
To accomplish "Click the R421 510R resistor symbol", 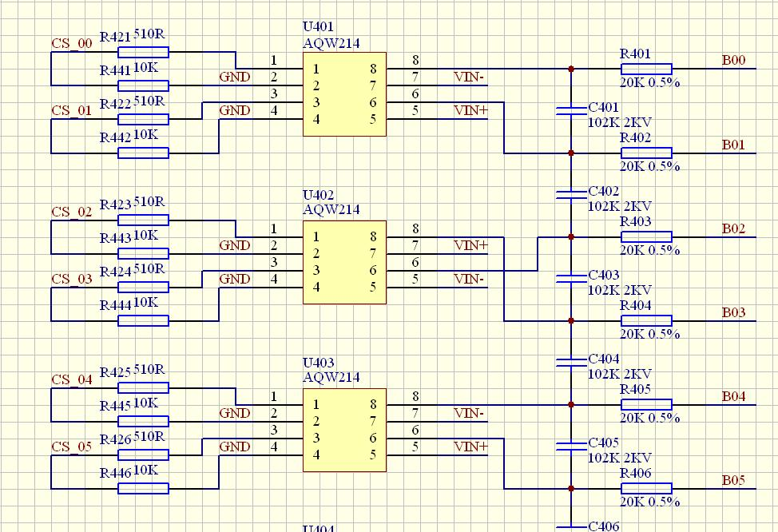I will coord(143,53).
